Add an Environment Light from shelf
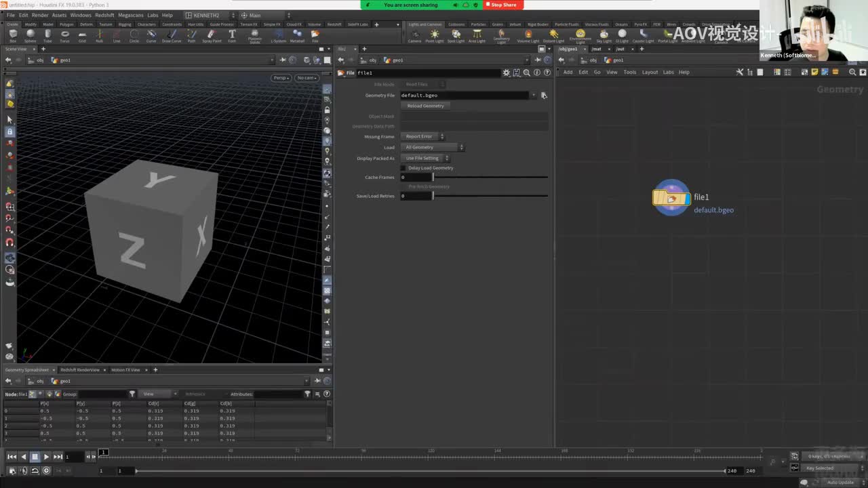The width and height of the screenshot is (868, 488). click(x=580, y=37)
